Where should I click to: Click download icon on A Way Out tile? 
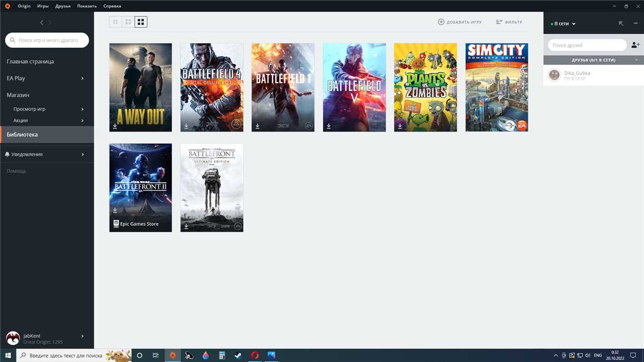point(115,127)
